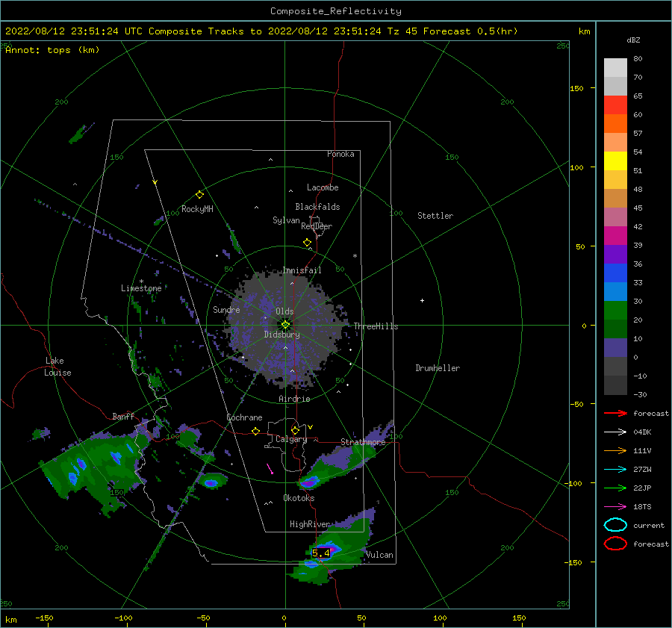Click the white plus marker south of Stettler

(x=422, y=300)
